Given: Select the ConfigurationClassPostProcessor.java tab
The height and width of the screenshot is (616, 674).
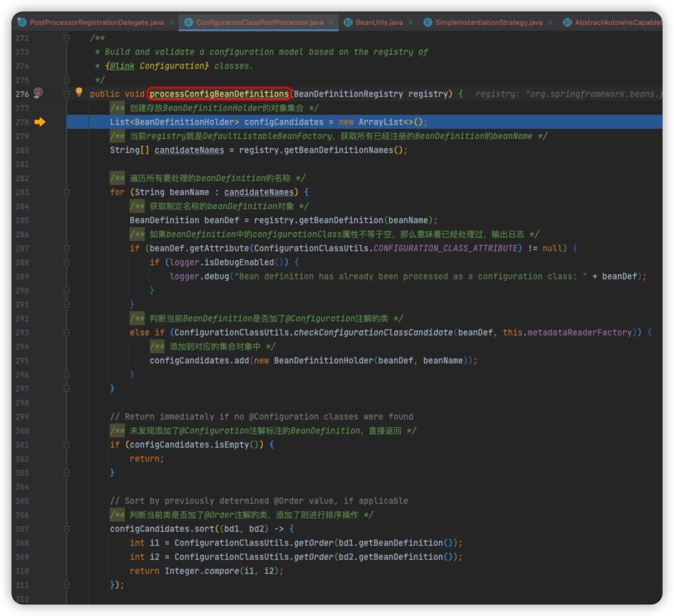Looking at the screenshot, I should tap(259, 22).
